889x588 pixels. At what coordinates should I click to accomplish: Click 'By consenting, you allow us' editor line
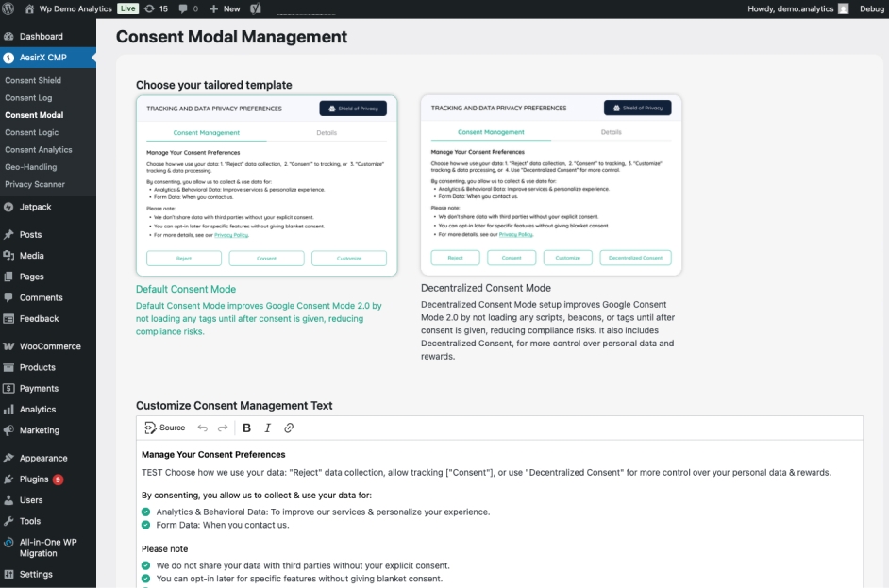[x=257, y=495]
